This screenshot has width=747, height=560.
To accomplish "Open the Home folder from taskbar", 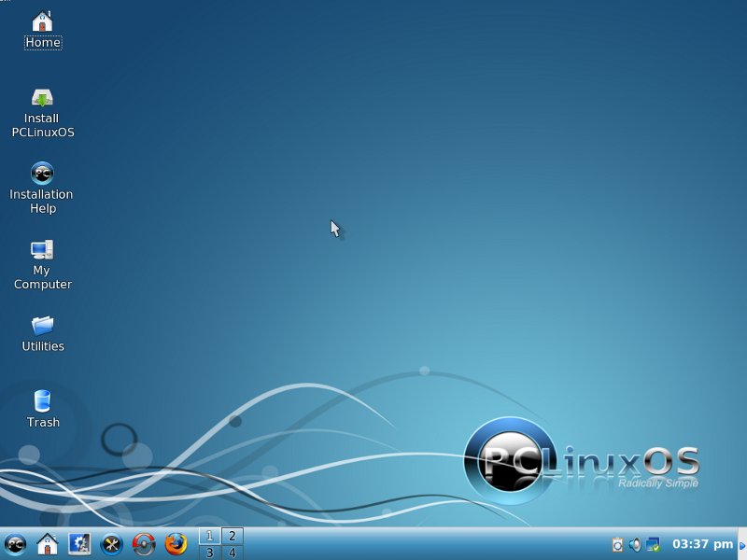I will [47, 543].
